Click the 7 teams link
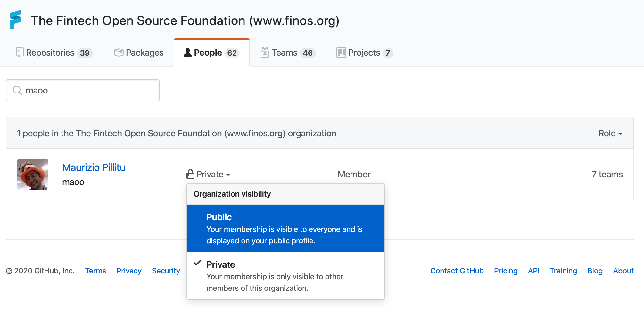 click(607, 174)
